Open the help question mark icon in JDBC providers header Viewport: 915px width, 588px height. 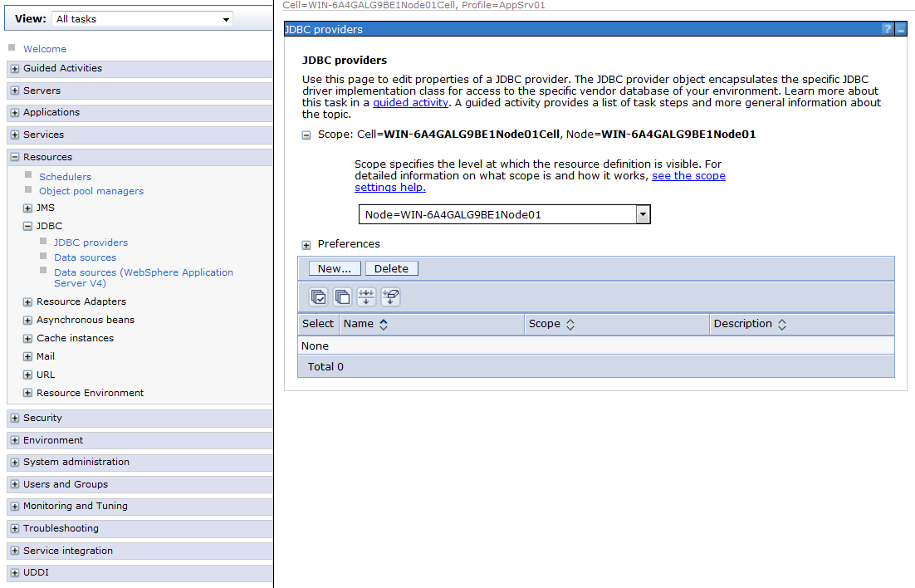click(x=887, y=28)
